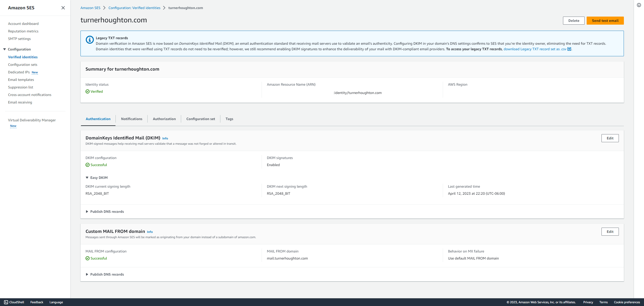This screenshot has height=306, width=644.
Task: Click the DKIM signatures Enabled value
Action: 273,165
